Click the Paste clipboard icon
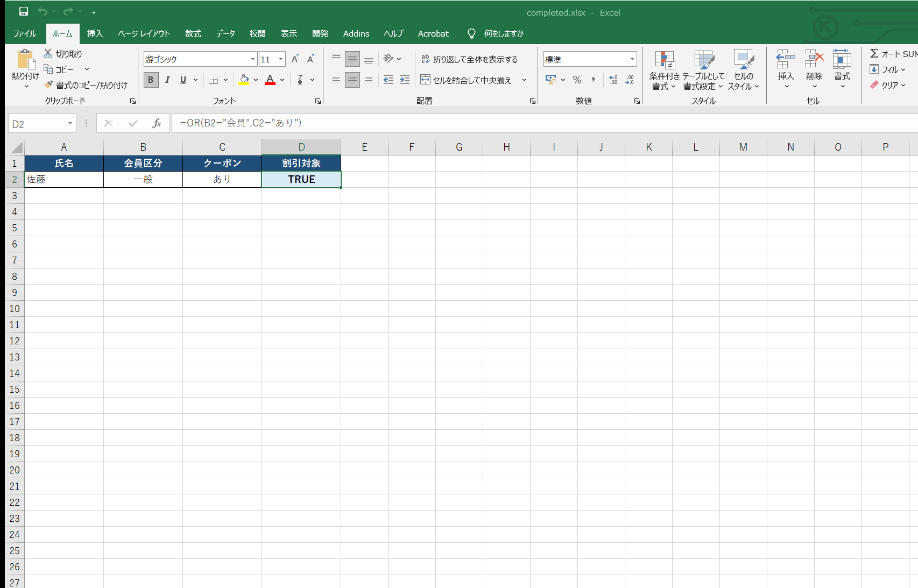This screenshot has height=588, width=918. pyautogui.click(x=25, y=60)
